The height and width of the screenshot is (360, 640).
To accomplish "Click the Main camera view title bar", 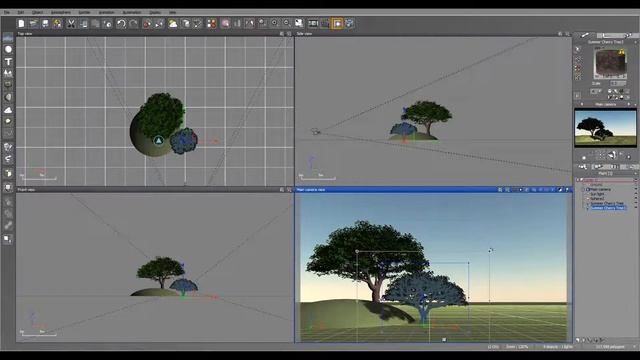I will point(433,190).
